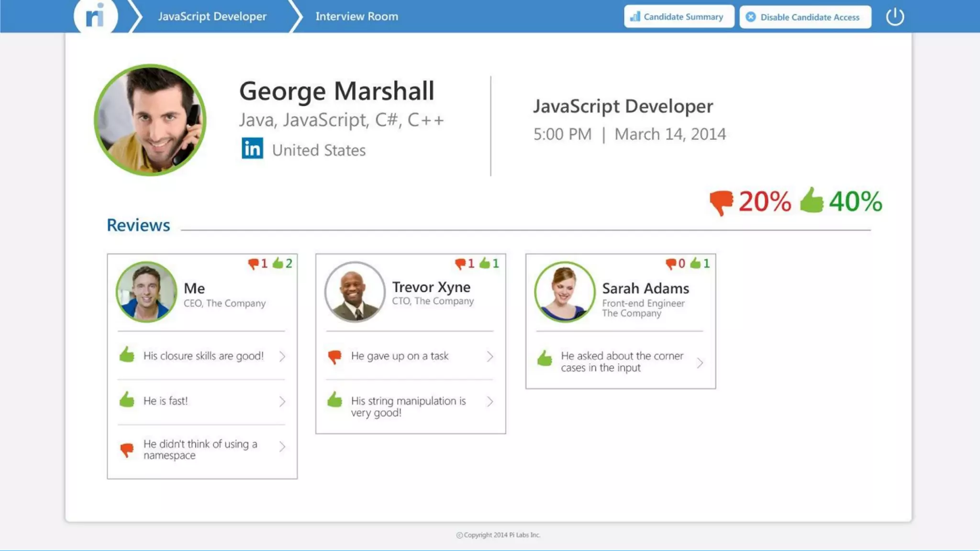This screenshot has width=980, height=551.
Task: Click the green '40%' score text
Action: click(856, 201)
